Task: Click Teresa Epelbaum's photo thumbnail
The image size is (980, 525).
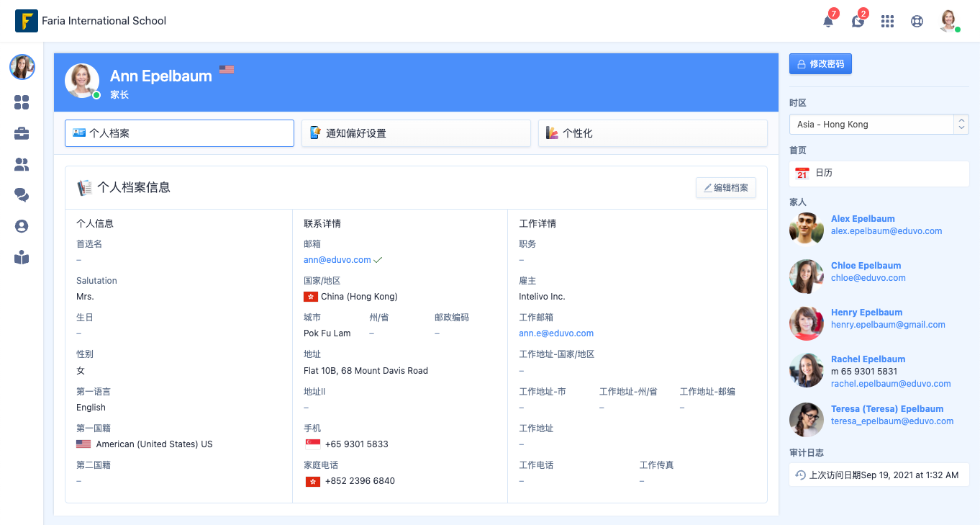Action: click(x=807, y=420)
